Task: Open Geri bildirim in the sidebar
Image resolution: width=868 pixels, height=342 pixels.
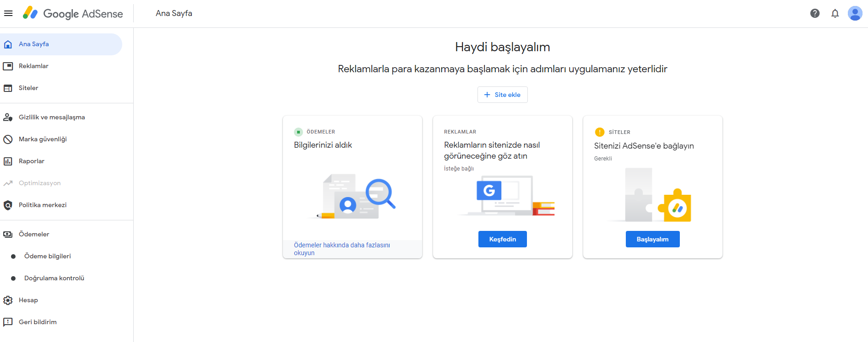Action: 61,322
